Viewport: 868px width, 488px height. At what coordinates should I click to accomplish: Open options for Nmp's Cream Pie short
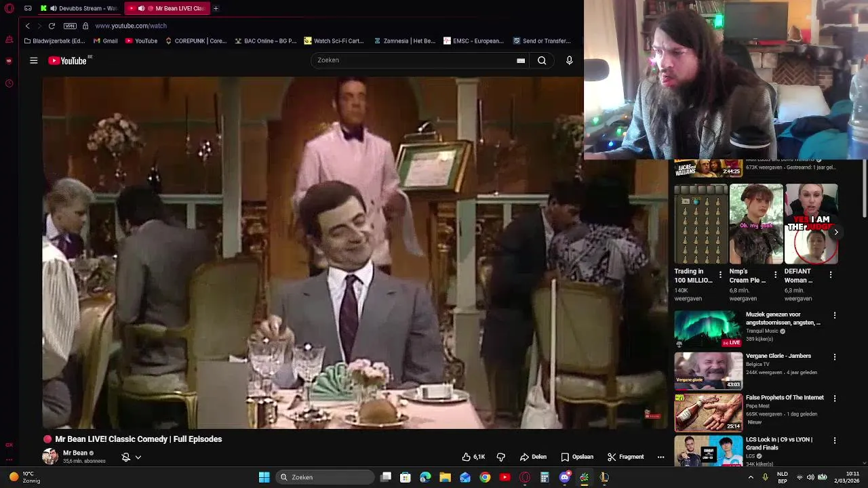pos(775,274)
